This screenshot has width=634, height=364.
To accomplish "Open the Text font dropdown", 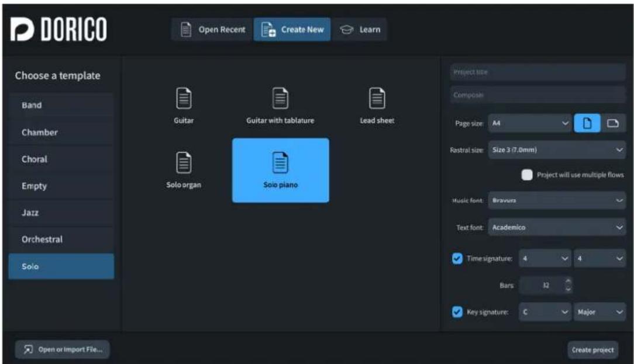I will [x=557, y=227].
